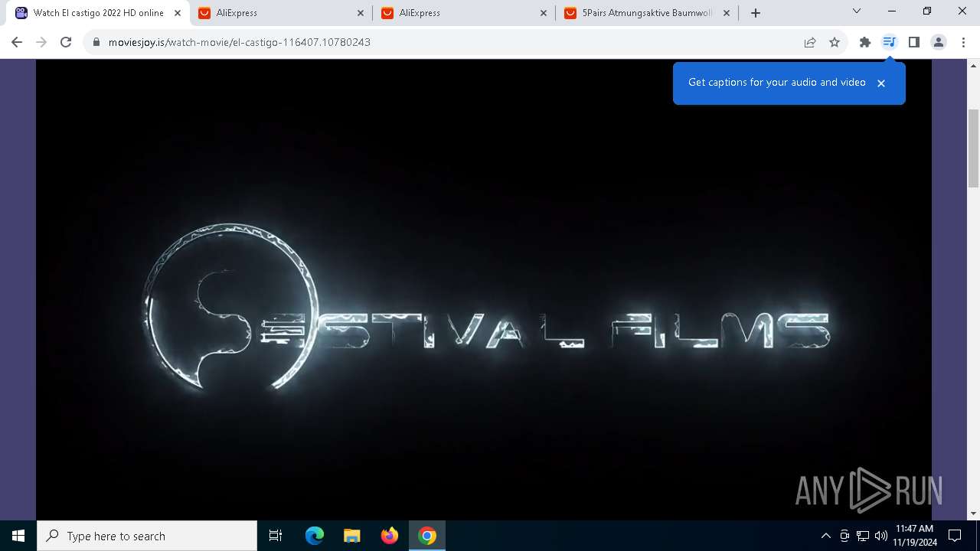View site information lock icon
Image resolution: width=980 pixels, height=551 pixels.
point(96,42)
